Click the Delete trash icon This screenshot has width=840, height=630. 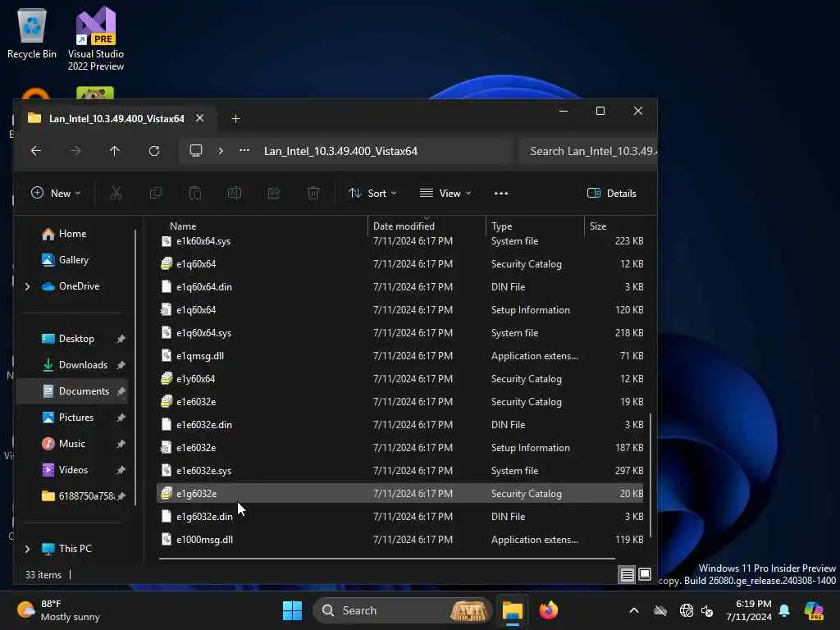click(x=313, y=194)
